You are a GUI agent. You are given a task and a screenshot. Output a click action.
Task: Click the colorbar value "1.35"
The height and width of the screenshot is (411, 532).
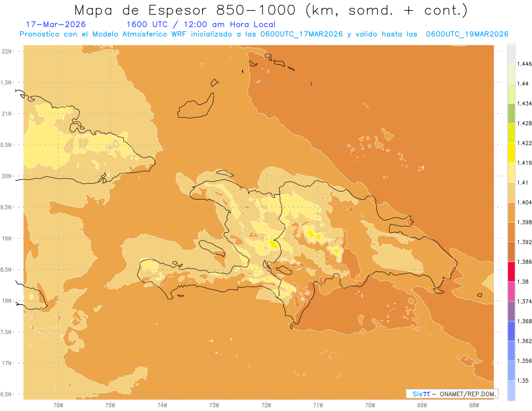[x=524, y=380]
